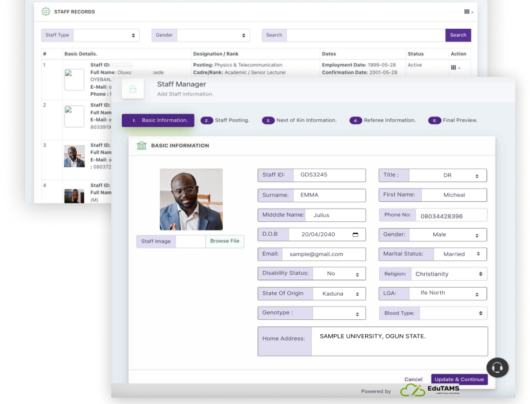Click the Cancel link

click(413, 379)
